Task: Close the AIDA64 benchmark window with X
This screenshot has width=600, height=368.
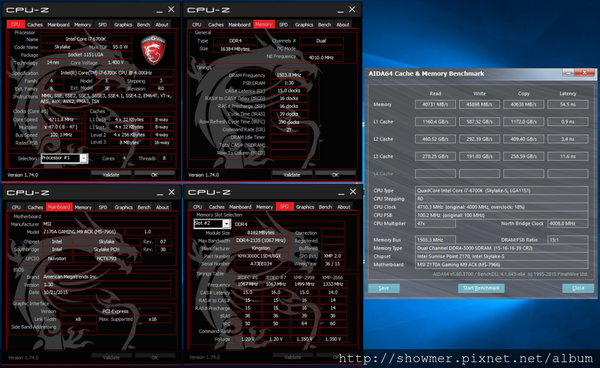Action: (x=585, y=73)
